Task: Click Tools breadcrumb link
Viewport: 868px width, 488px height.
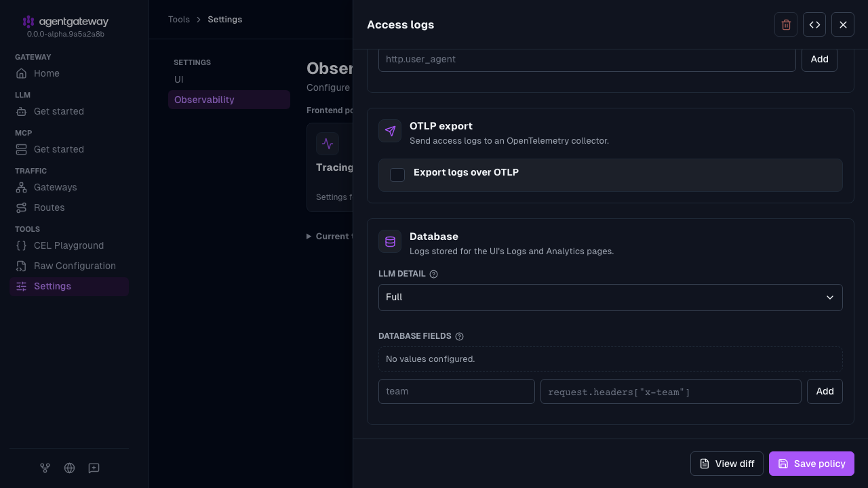Action: [179, 20]
